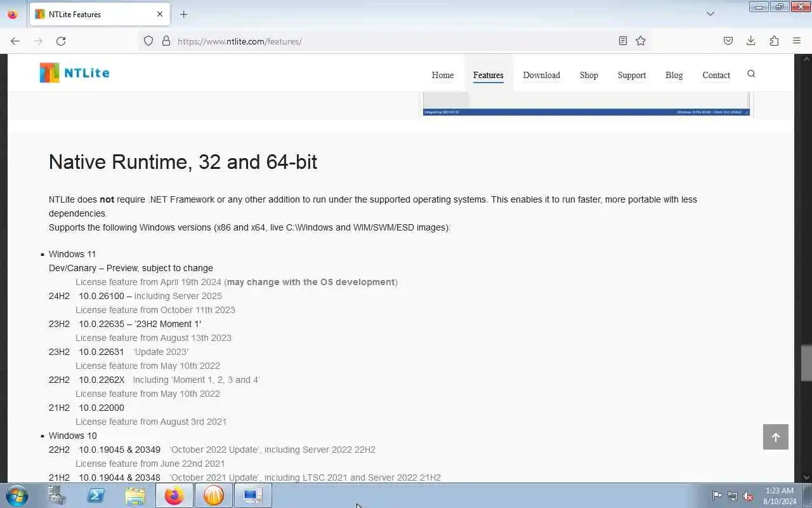The height and width of the screenshot is (508, 812).
Task: Click the '10.0.19044 & 20348' version text
Action: tap(119, 478)
